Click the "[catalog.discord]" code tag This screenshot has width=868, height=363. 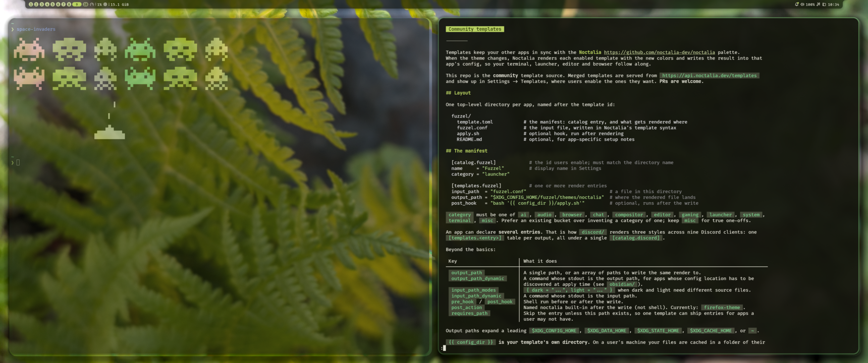[636, 238]
